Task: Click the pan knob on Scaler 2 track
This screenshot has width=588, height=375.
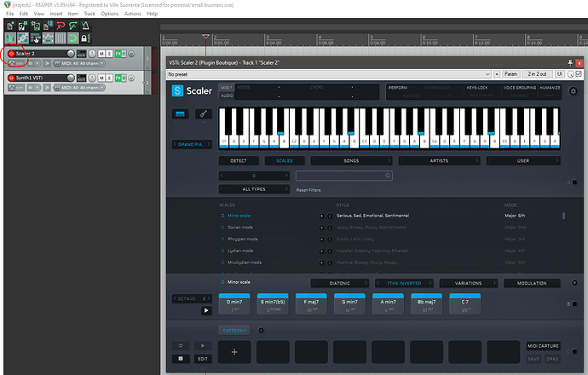Action: click(92, 54)
